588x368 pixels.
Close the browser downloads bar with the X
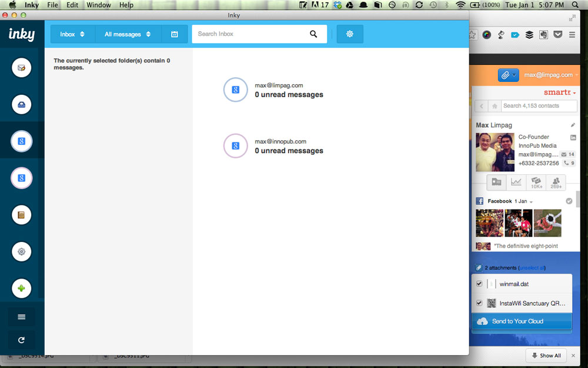[573, 356]
